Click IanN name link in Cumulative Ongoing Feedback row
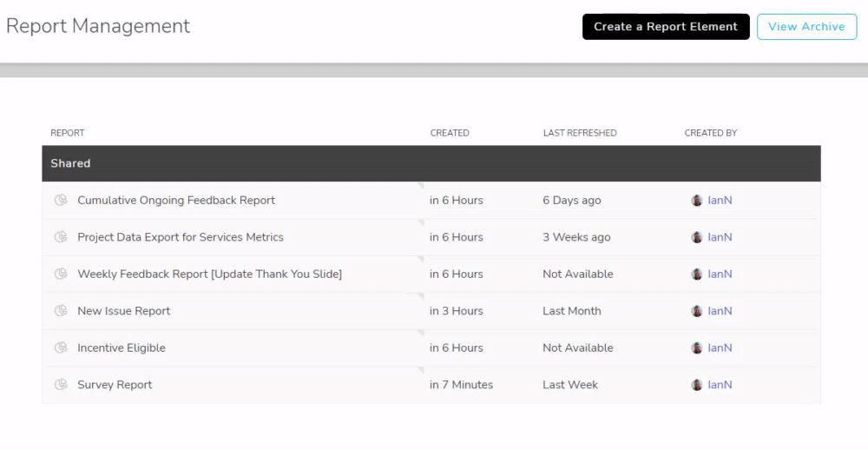This screenshot has width=868, height=450. (720, 200)
